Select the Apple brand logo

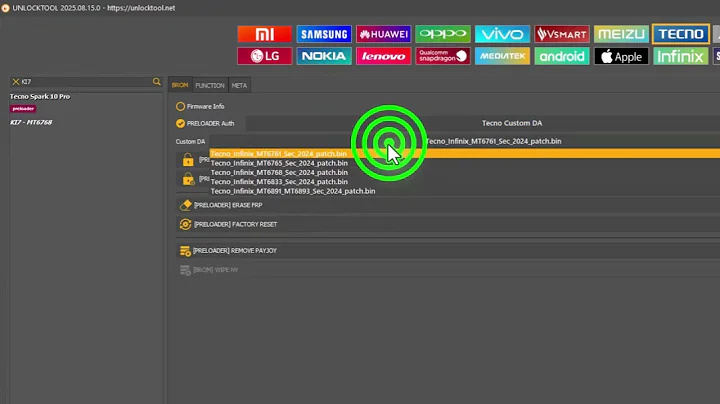click(x=621, y=56)
